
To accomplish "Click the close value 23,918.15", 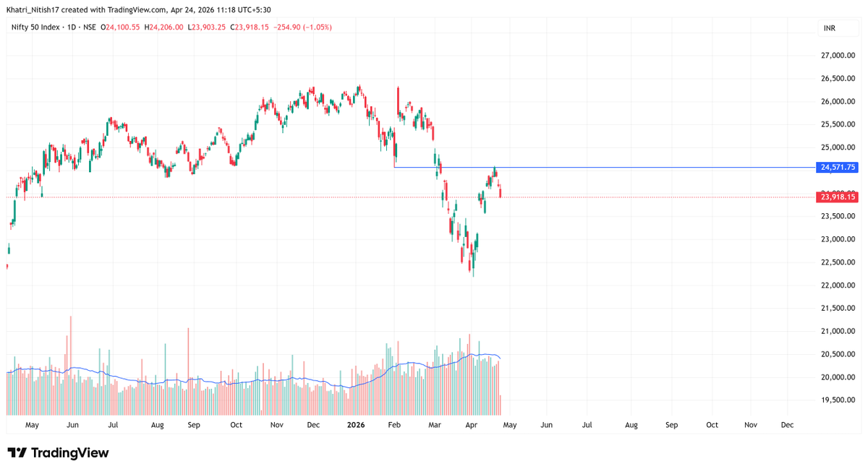I will pyautogui.click(x=248, y=26).
